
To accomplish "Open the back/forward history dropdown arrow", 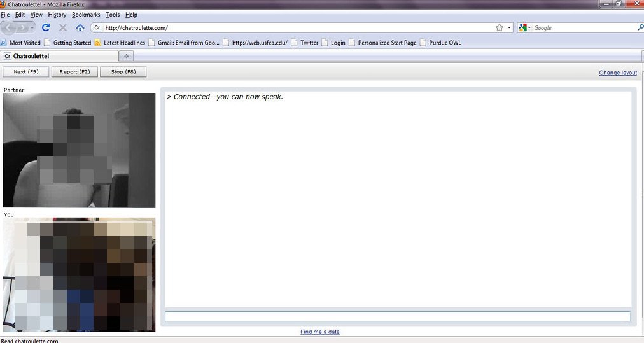I will pyautogui.click(x=32, y=28).
